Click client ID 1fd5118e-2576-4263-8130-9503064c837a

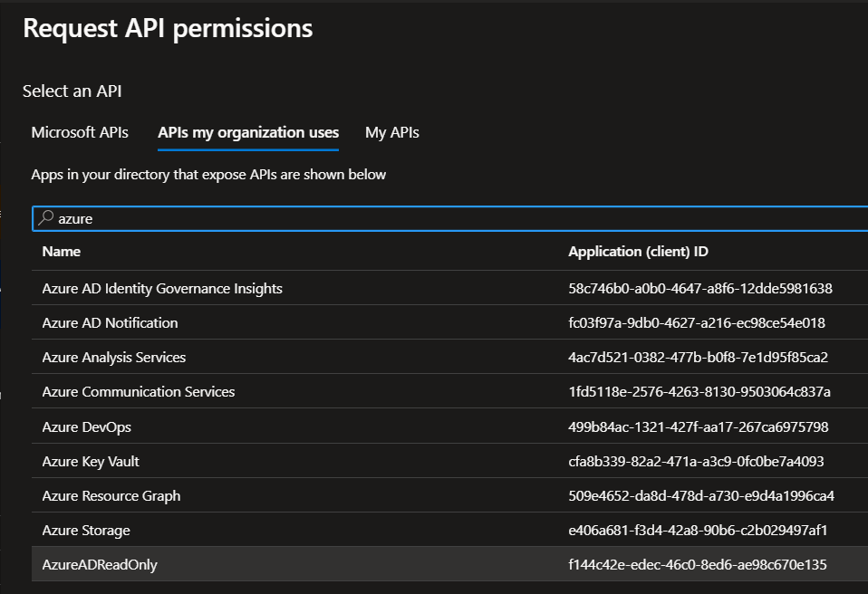pos(699,391)
